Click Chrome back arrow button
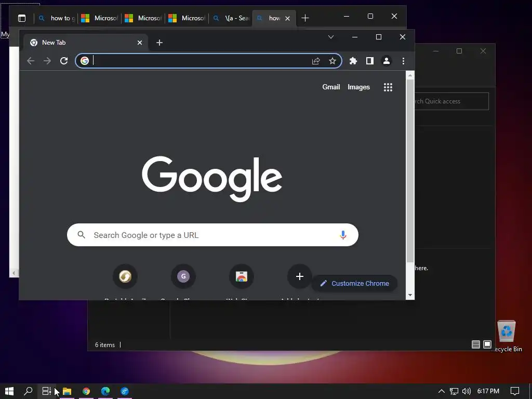Screen dimensions: 532x399 pyautogui.click(x=31, y=61)
